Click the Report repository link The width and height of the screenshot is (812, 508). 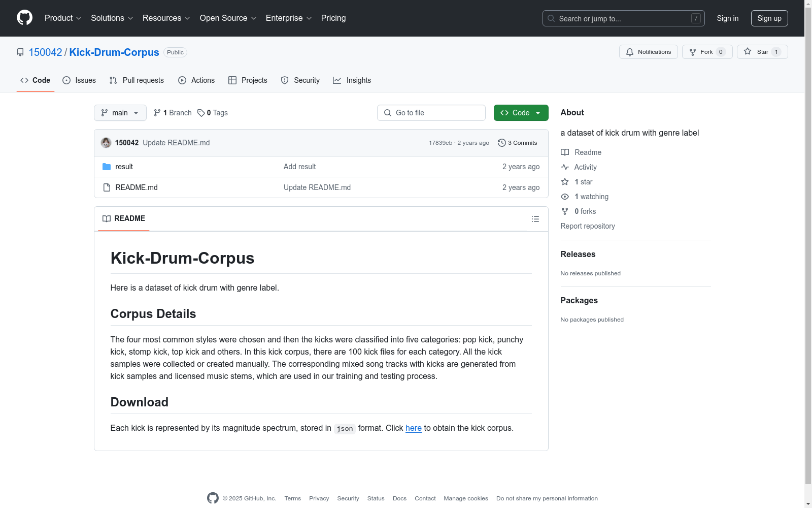588,226
